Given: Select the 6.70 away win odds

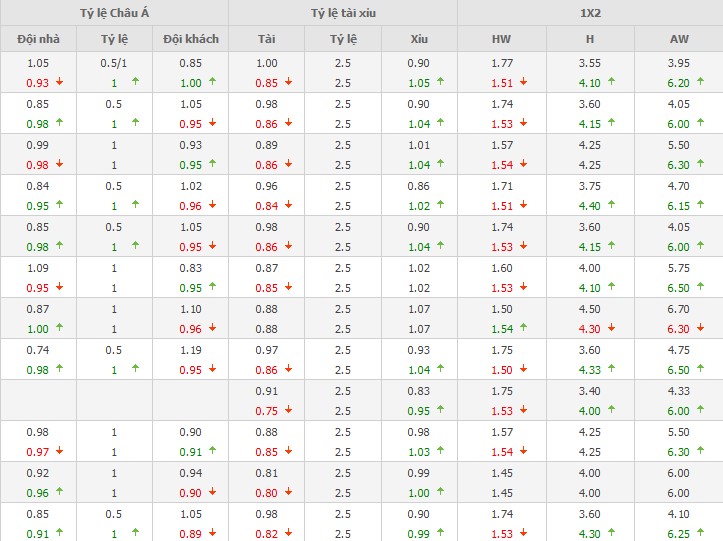Looking at the screenshot, I should pyautogui.click(x=678, y=310).
